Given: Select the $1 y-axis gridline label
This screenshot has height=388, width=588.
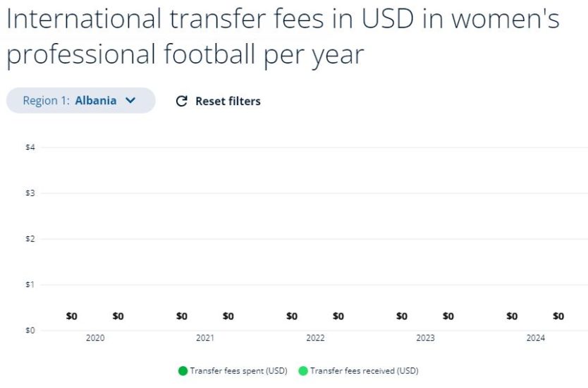Looking at the screenshot, I should (31, 285).
